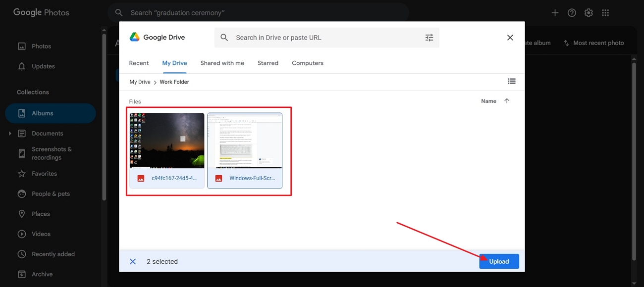Open Google apps grid launcher
Viewport: 644px width, 287px height.
click(x=605, y=13)
